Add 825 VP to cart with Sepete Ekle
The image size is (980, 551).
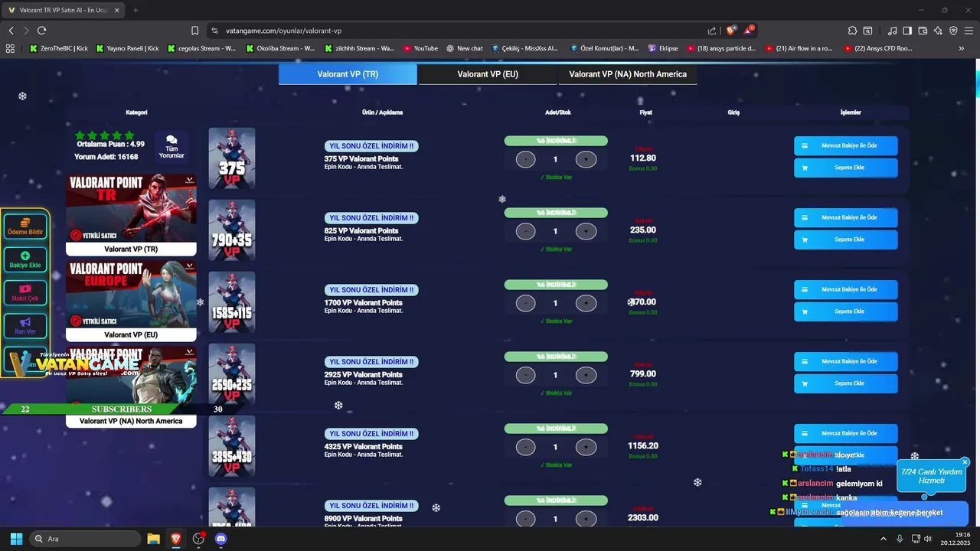(x=846, y=240)
